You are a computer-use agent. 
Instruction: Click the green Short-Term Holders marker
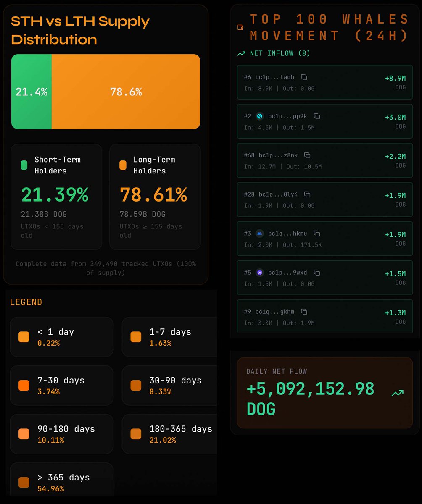[x=24, y=165]
